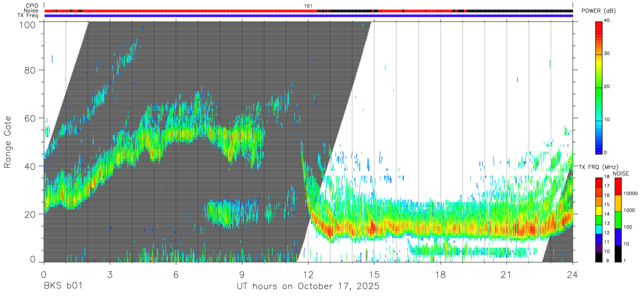Click the CPID value 151
This screenshot has width=644, height=297.
308,6
